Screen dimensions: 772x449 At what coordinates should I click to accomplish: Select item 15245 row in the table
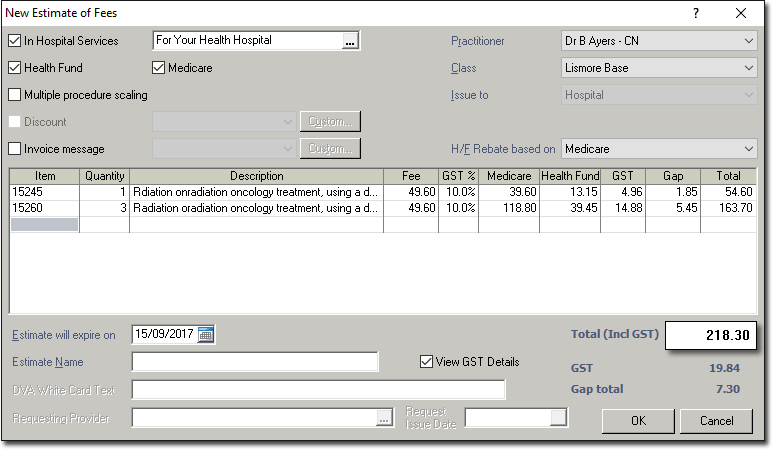click(44, 191)
